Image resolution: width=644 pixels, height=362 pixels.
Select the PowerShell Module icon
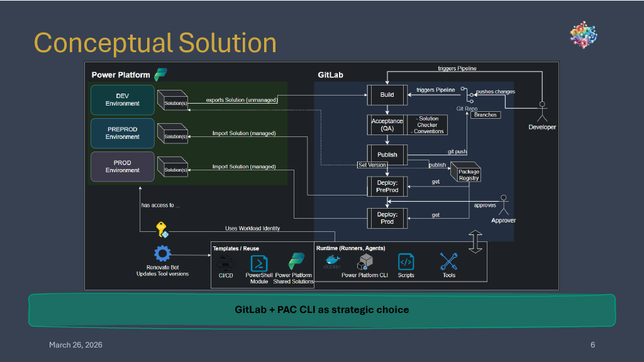259,263
